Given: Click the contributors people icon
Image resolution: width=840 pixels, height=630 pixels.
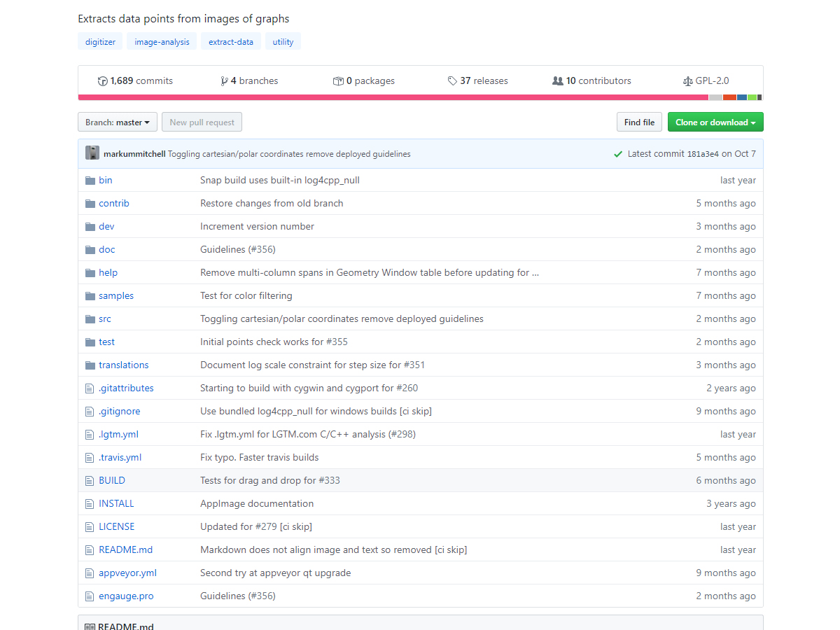Looking at the screenshot, I should click(x=557, y=81).
